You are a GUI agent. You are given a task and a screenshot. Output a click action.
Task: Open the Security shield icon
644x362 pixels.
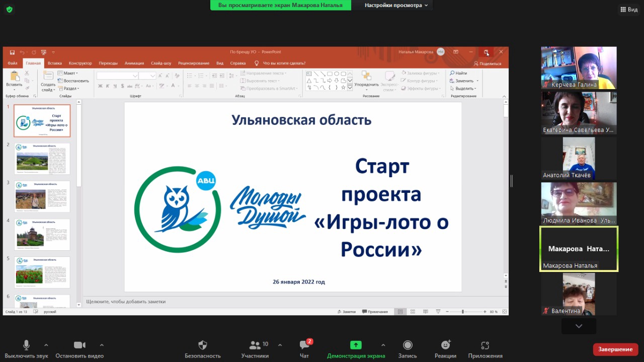pyautogui.click(x=202, y=345)
